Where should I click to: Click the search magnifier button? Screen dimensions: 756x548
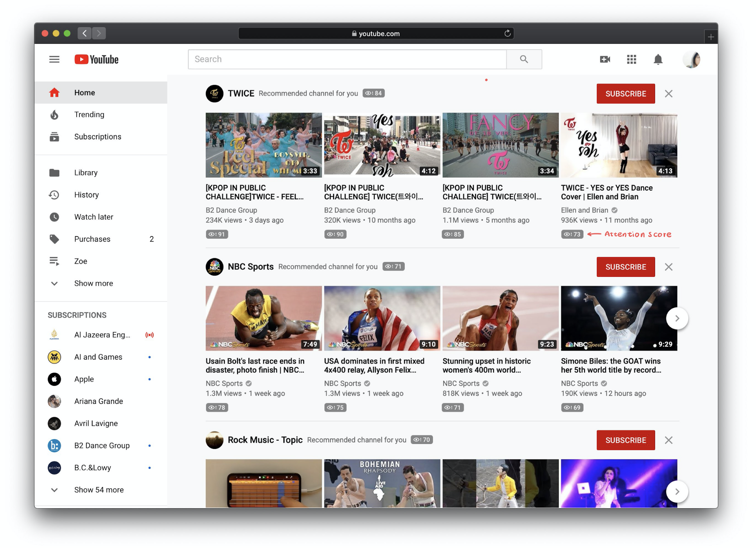[524, 59]
